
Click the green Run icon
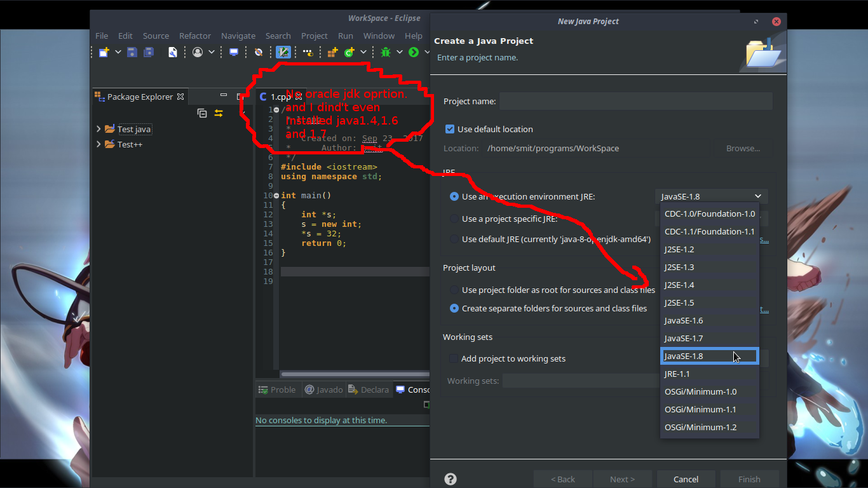(414, 52)
